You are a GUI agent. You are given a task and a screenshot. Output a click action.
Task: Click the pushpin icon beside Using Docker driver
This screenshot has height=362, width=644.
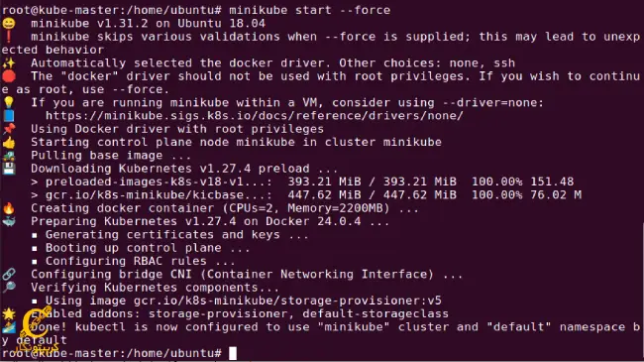click(x=9, y=129)
